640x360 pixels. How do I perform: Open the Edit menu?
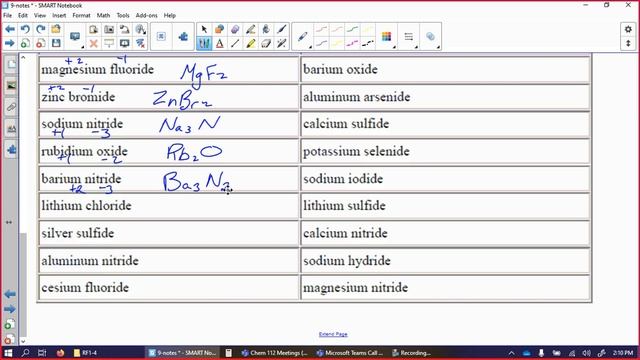(x=23, y=16)
